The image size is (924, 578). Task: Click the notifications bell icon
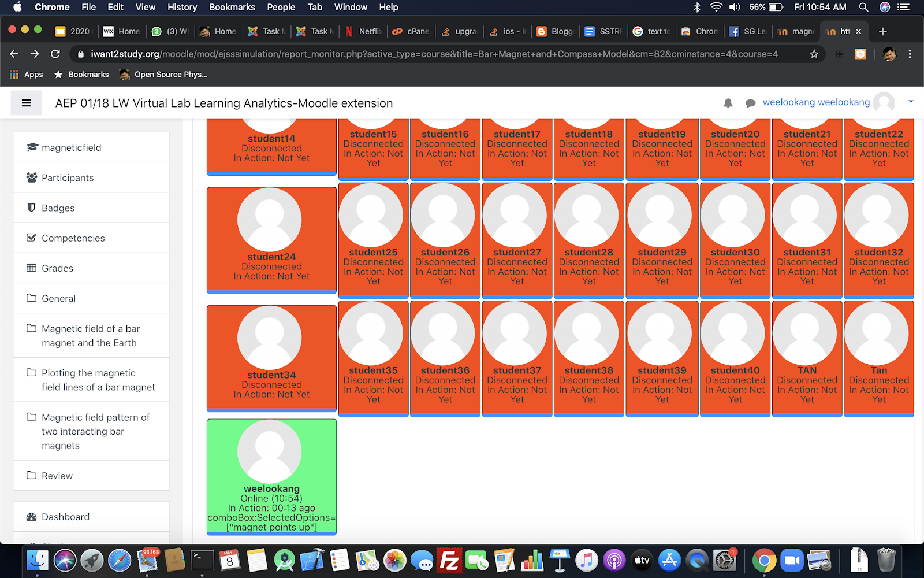pos(728,103)
